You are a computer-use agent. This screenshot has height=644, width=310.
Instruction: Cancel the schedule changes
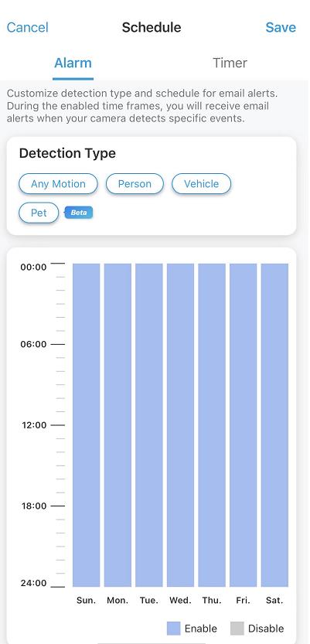pyautogui.click(x=28, y=28)
